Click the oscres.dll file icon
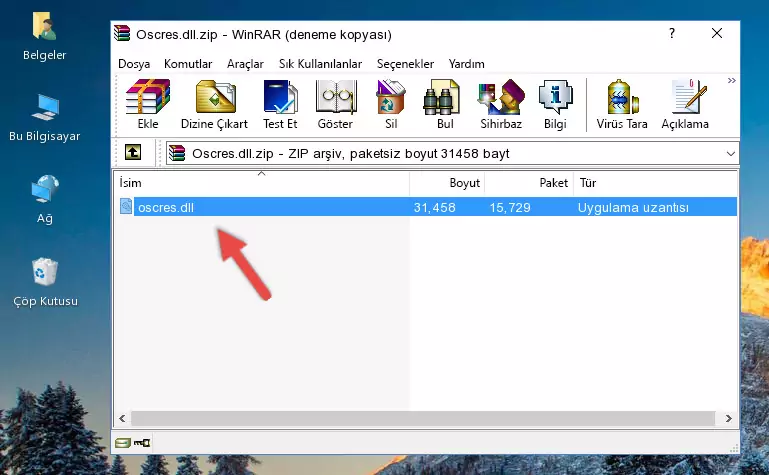Image resolution: width=769 pixels, height=475 pixels. point(126,206)
